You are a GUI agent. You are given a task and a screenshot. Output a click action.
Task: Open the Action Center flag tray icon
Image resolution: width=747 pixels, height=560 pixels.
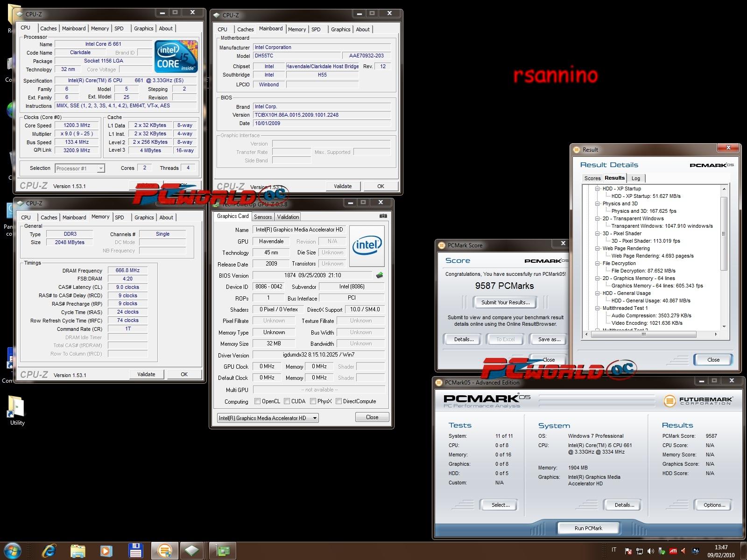(628, 551)
